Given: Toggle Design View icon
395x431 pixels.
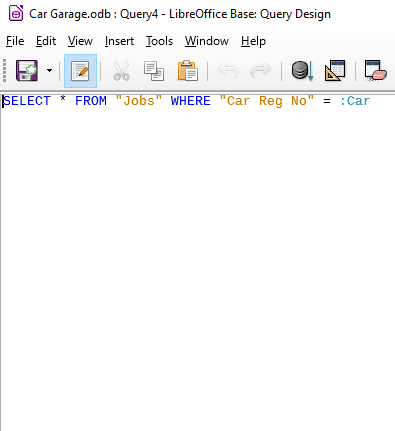Looking at the screenshot, I should point(335,71).
